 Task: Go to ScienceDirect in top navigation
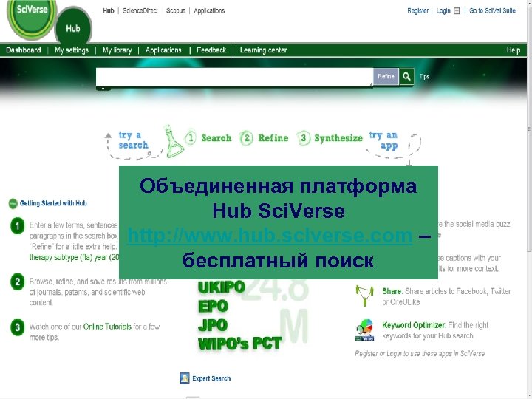tap(140, 10)
